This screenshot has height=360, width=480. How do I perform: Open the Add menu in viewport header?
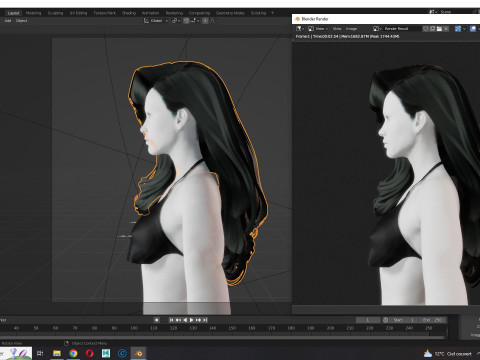8,21
